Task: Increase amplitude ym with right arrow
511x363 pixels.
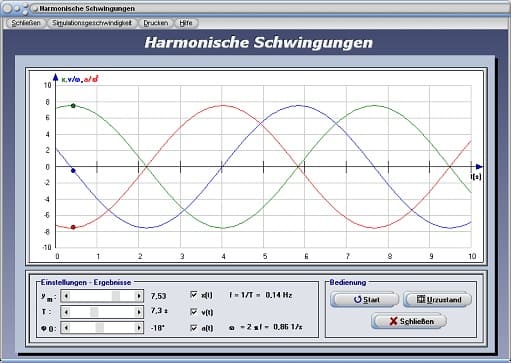Action: pyautogui.click(x=139, y=296)
